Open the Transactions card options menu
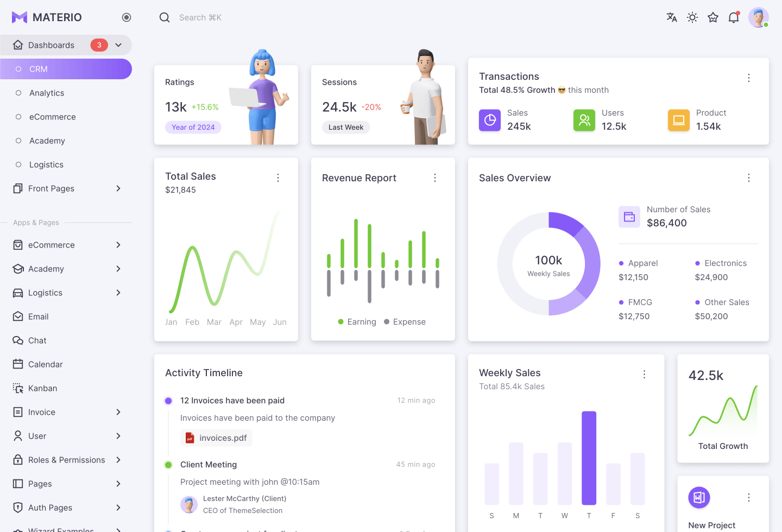This screenshot has height=532, width=782. [x=749, y=78]
